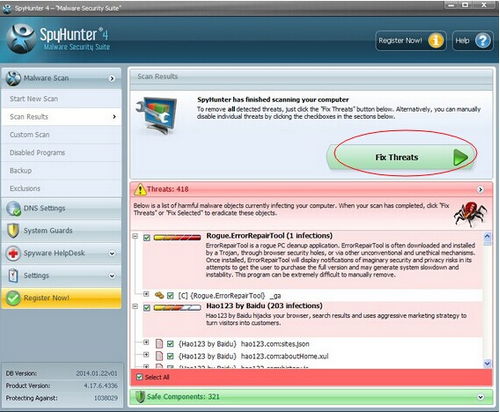
Task: Click the DB Version value 2014.01.22v01
Action: coord(97,373)
